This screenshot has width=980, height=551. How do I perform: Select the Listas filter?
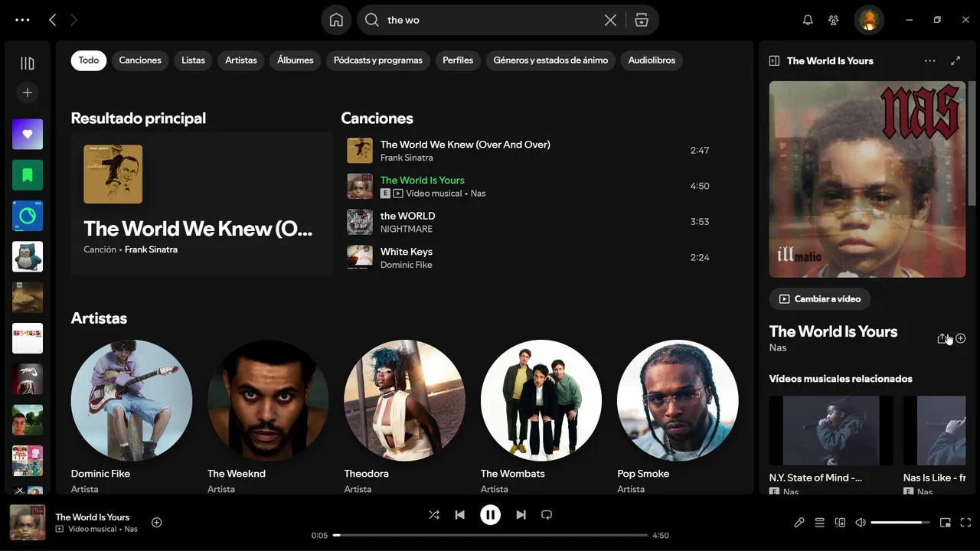193,60
